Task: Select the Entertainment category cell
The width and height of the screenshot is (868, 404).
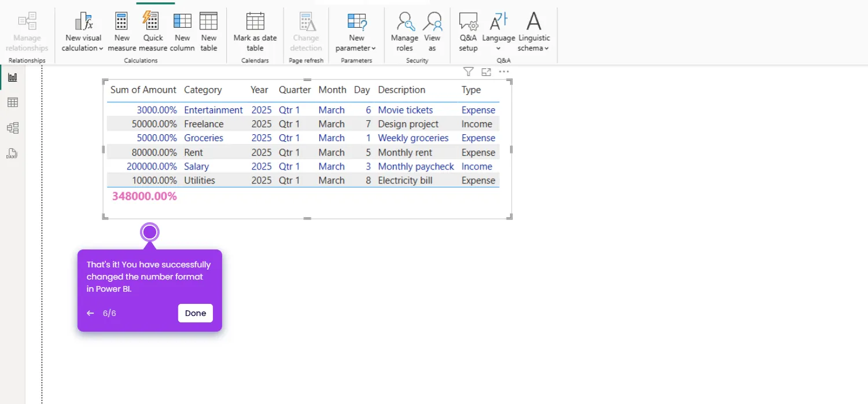Action: [214, 110]
